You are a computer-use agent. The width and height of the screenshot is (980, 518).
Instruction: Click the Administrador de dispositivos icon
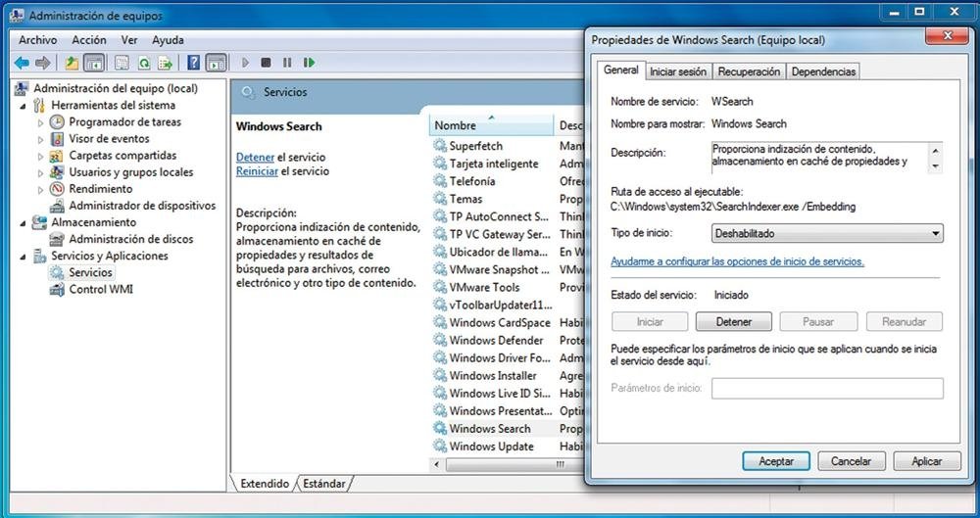point(58,206)
